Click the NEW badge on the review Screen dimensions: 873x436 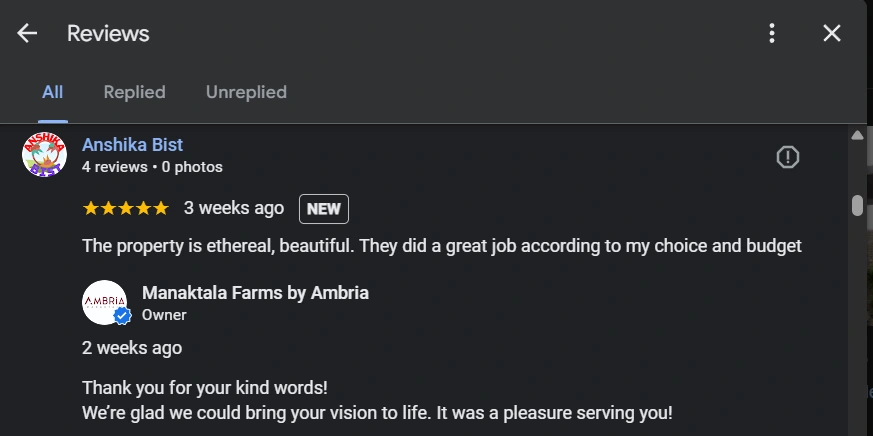(x=323, y=209)
